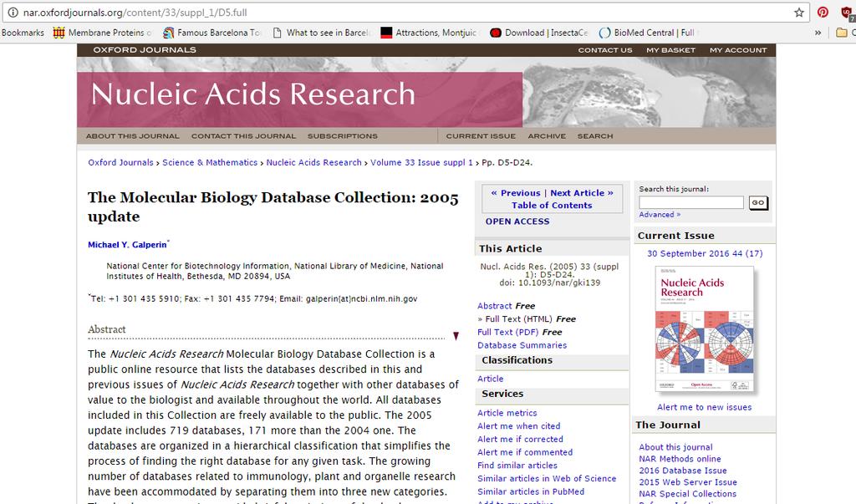The width and height of the screenshot is (856, 504).
Task: Click the OXFORD JOURNALS header logo
Action: click(x=145, y=49)
